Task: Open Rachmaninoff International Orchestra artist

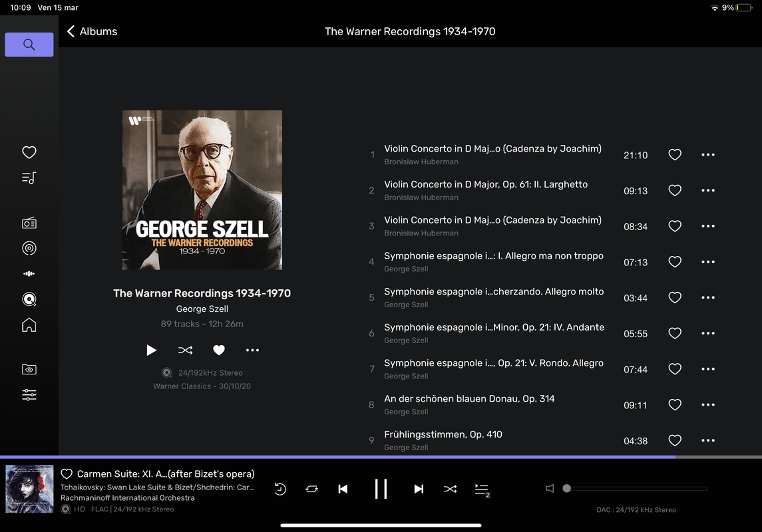Action: (127, 498)
